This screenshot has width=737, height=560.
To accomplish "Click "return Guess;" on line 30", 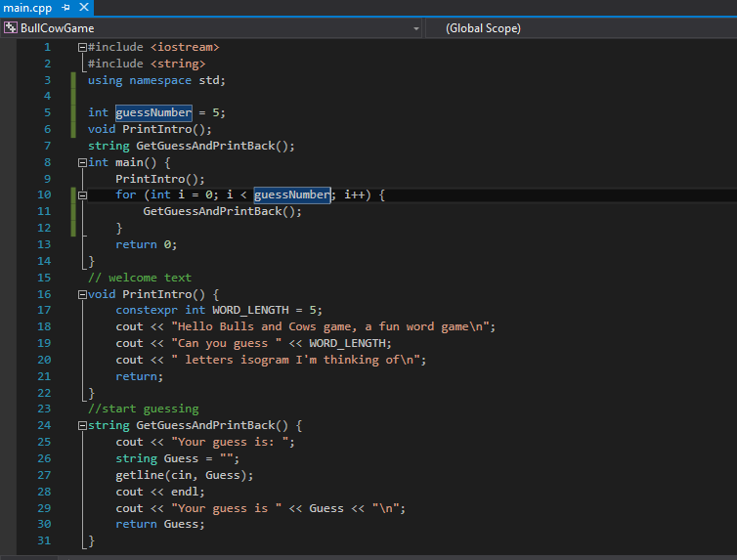I will pos(160,524).
